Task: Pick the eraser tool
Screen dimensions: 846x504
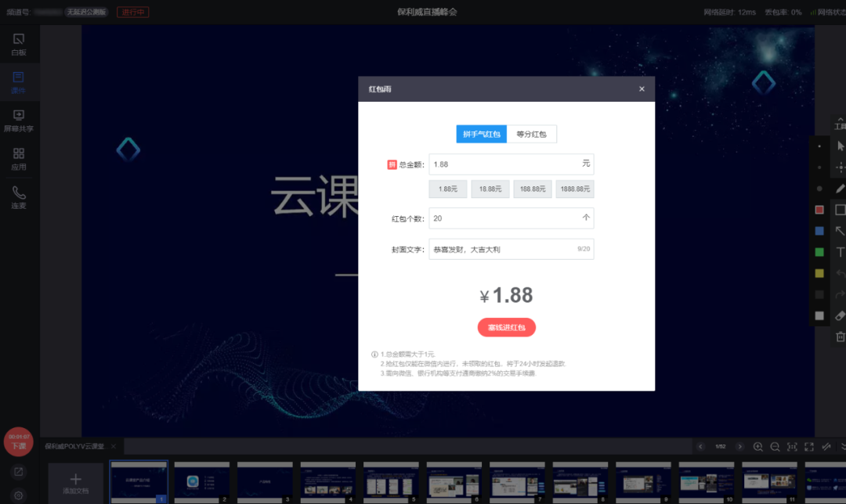Action: pos(841,315)
